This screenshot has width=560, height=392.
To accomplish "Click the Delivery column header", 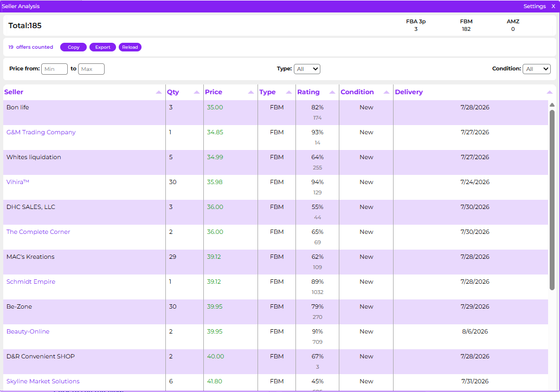I will pyautogui.click(x=409, y=92).
